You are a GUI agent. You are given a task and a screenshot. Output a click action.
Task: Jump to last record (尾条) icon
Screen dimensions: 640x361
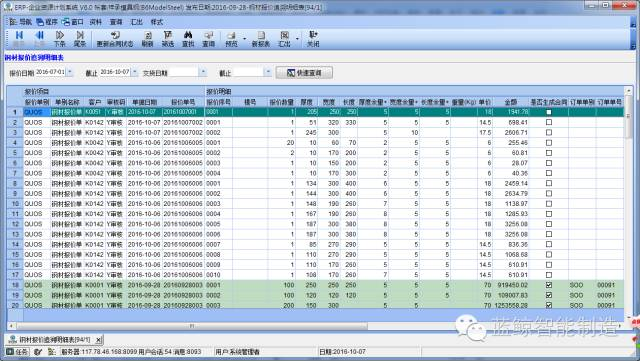pos(80,36)
